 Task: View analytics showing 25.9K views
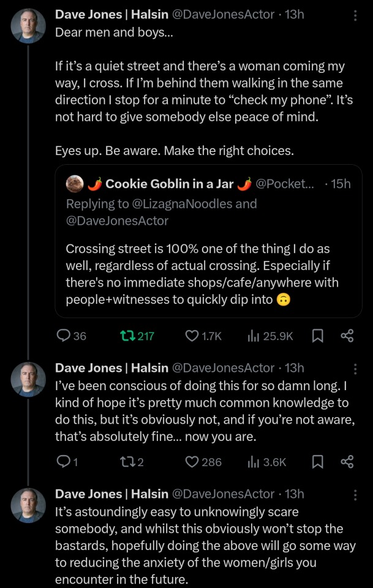click(252, 336)
